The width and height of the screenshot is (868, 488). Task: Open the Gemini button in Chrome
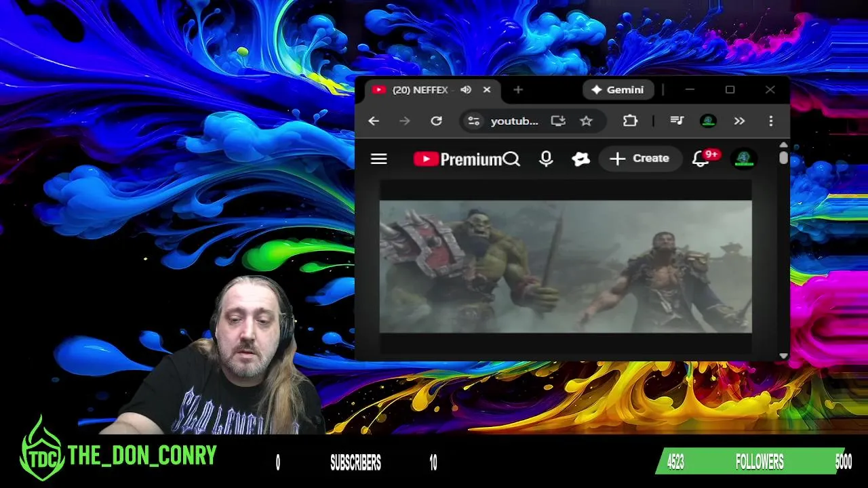click(x=618, y=89)
